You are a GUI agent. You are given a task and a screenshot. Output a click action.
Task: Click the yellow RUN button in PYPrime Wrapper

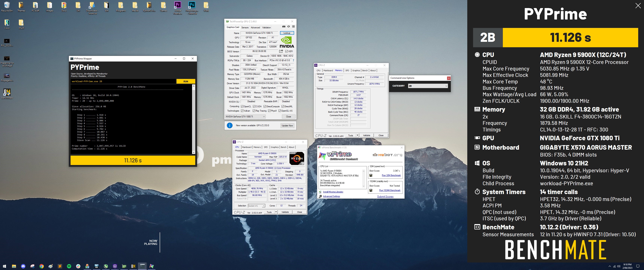[x=186, y=81]
